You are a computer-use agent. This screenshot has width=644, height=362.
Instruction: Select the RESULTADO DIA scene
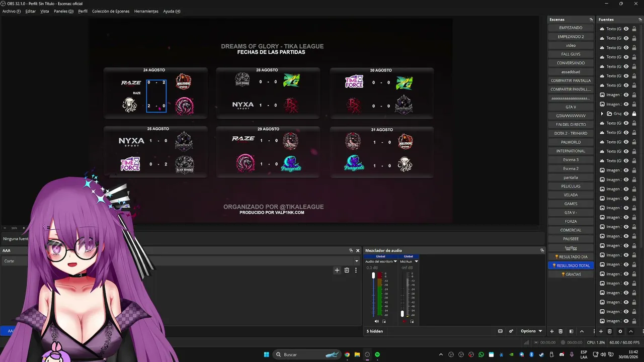(571, 257)
